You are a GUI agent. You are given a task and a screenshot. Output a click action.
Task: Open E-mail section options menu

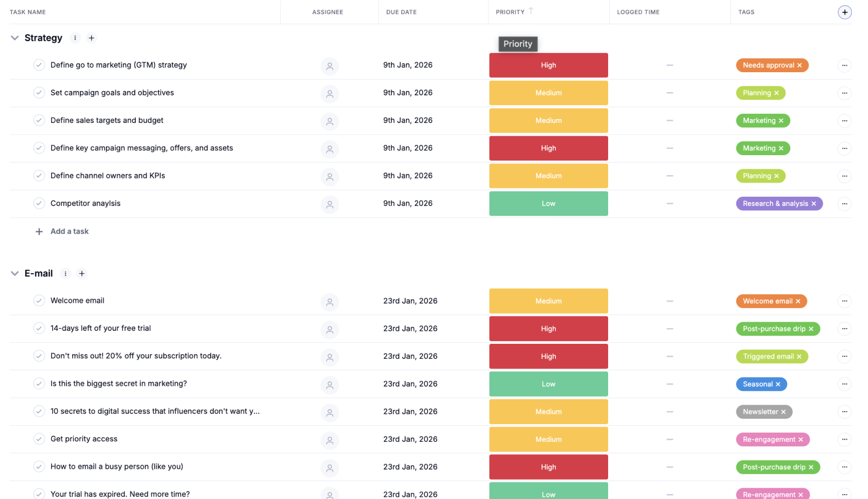66,274
